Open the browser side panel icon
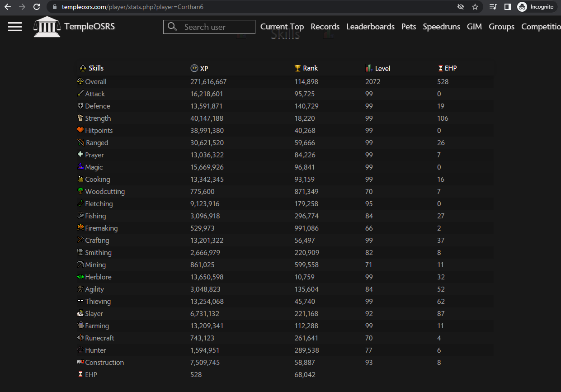Screen dimensions: 561x392 pyautogui.click(x=508, y=7)
